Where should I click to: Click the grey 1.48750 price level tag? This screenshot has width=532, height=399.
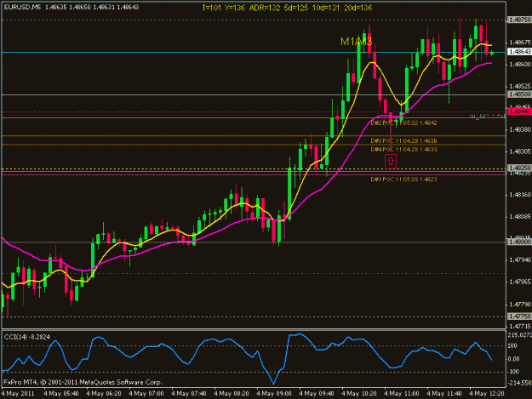click(519, 20)
